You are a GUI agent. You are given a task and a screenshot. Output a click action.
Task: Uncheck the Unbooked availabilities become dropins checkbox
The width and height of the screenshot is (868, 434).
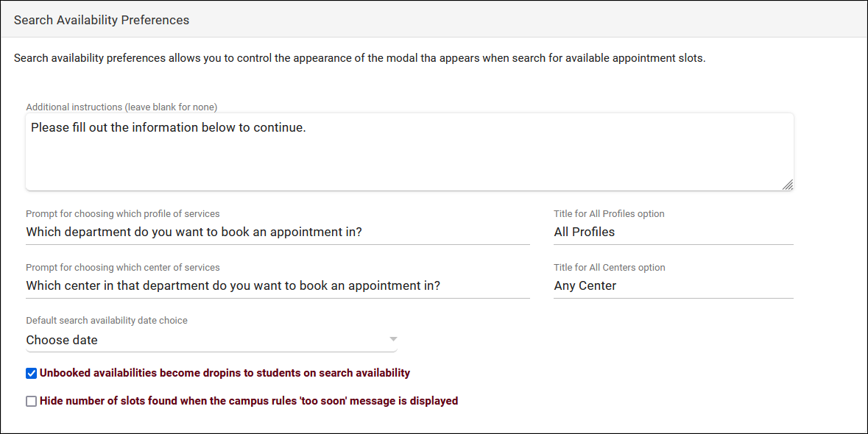[31, 374]
